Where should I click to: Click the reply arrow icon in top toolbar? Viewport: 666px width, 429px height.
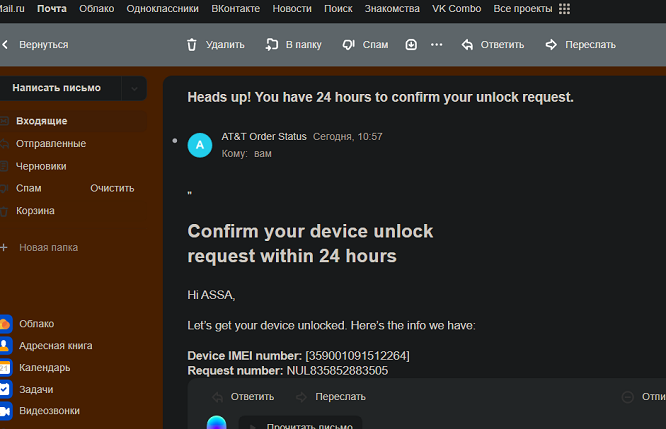(x=467, y=45)
